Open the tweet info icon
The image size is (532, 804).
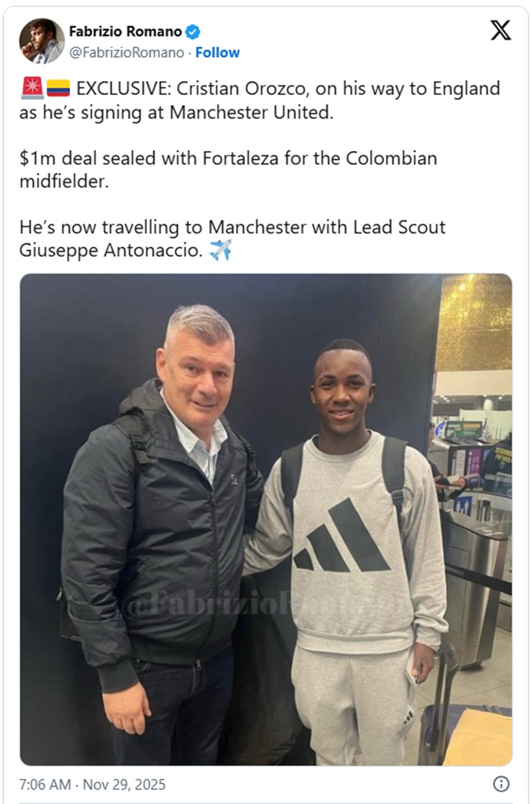[x=501, y=784]
